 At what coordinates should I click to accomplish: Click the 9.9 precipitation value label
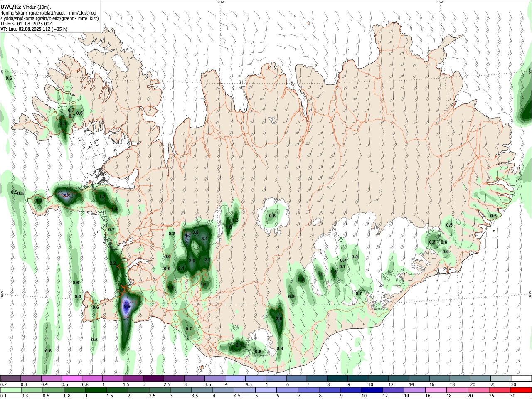[x=127, y=307]
